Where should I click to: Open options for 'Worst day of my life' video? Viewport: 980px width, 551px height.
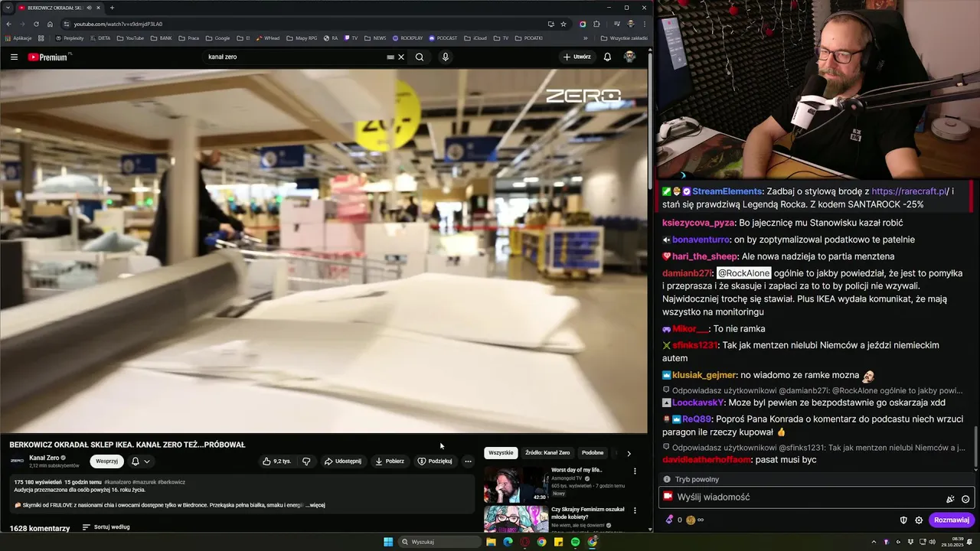click(x=635, y=471)
